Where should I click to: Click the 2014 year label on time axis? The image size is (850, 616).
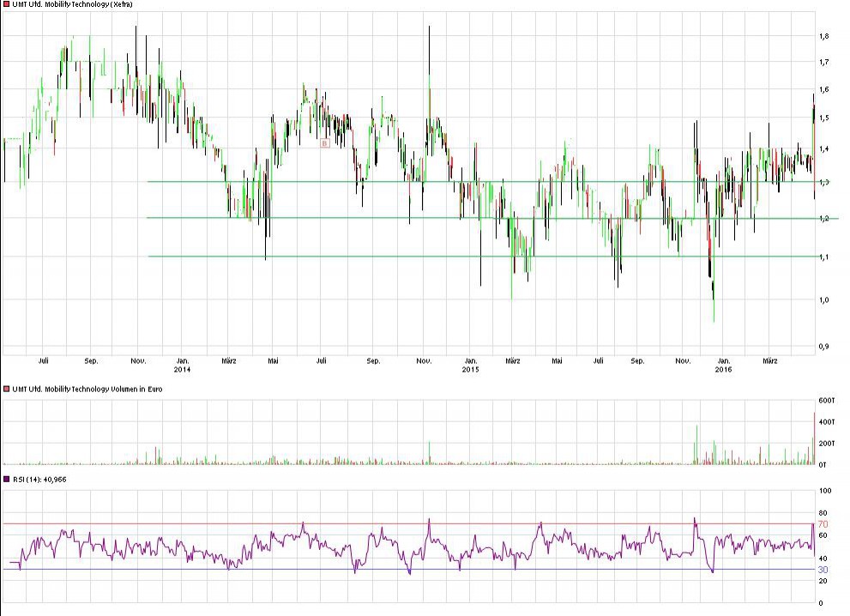(x=182, y=370)
